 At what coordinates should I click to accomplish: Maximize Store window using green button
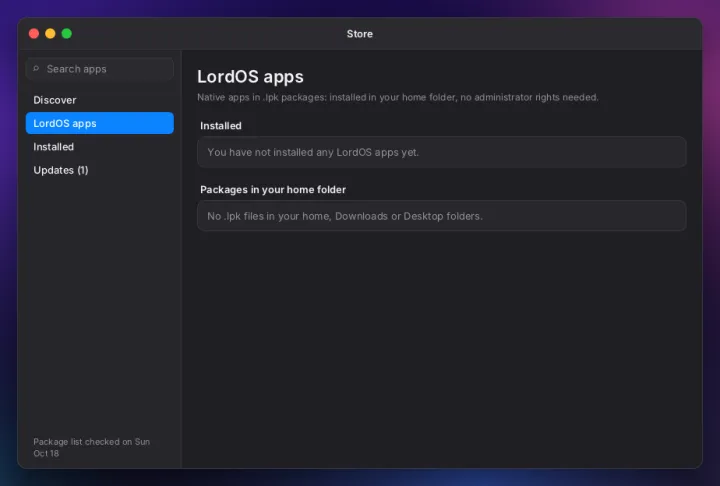click(67, 34)
